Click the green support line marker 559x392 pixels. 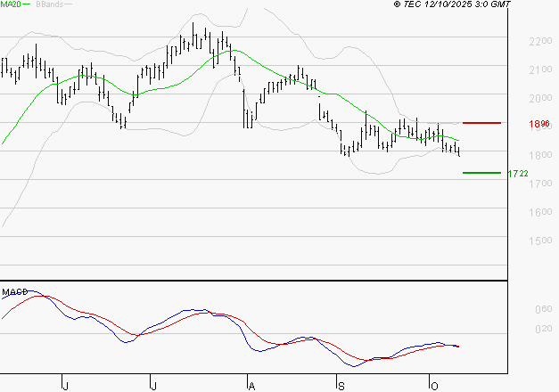pos(481,173)
